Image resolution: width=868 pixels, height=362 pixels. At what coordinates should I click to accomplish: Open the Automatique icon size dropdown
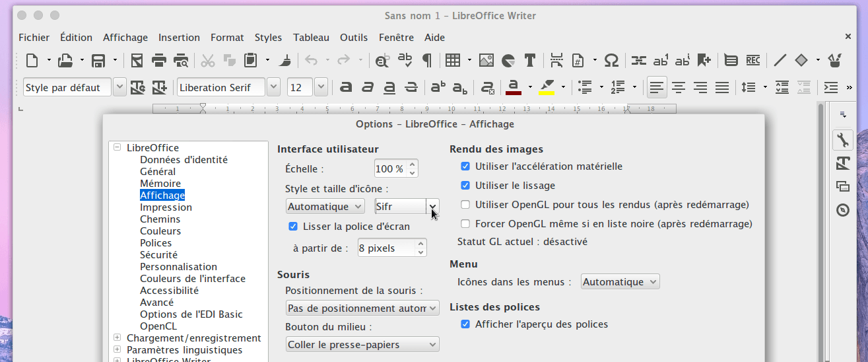tap(325, 207)
